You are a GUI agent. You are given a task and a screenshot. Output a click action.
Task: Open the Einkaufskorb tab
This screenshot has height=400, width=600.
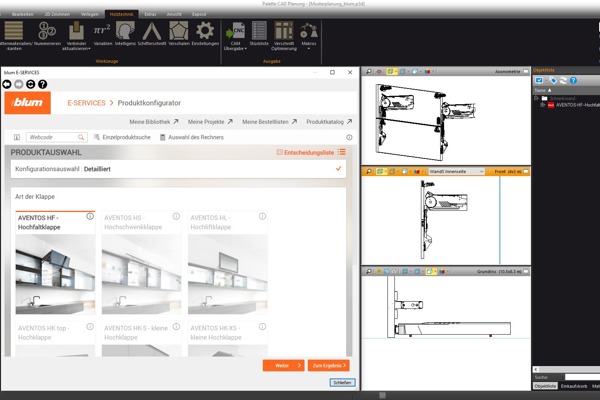(x=572, y=384)
